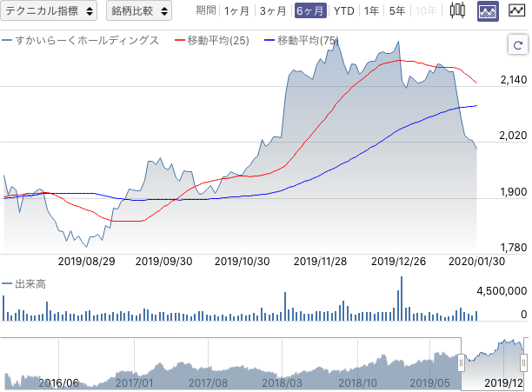Select the area chart type icon
The width and height of the screenshot is (532, 392).
pos(488,10)
